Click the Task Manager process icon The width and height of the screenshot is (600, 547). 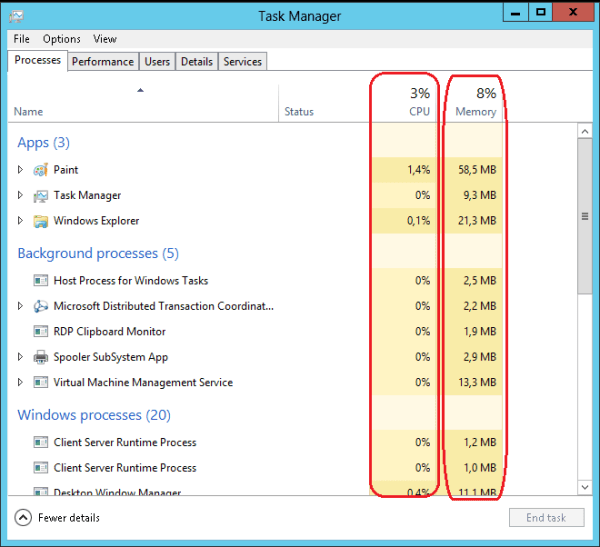pyautogui.click(x=41, y=196)
